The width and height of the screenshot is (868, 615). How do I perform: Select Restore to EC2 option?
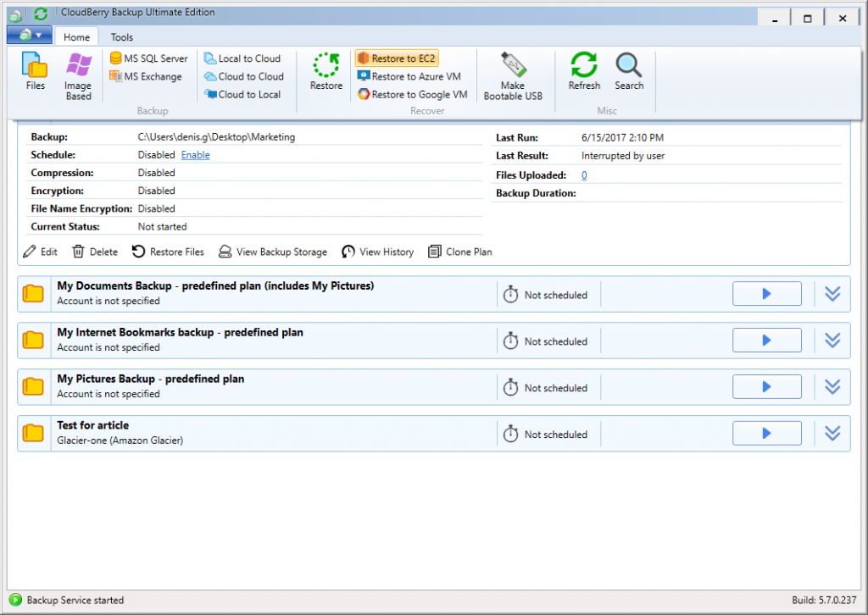pyautogui.click(x=396, y=58)
